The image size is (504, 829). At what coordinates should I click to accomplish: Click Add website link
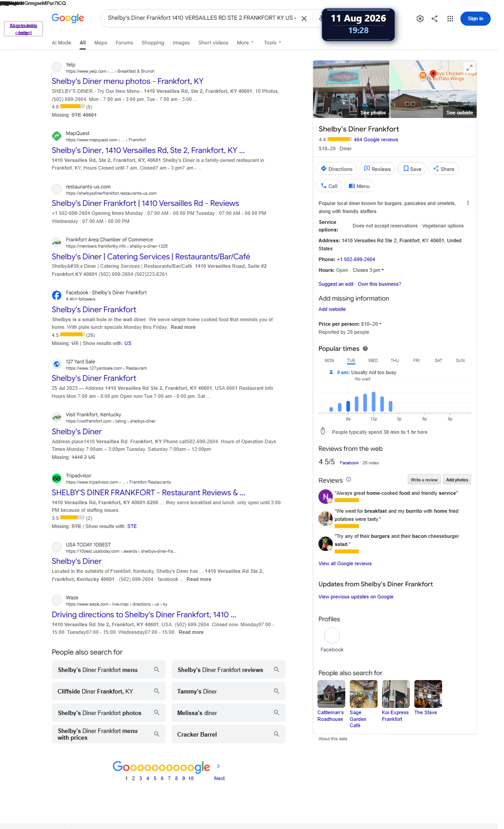[x=332, y=310]
